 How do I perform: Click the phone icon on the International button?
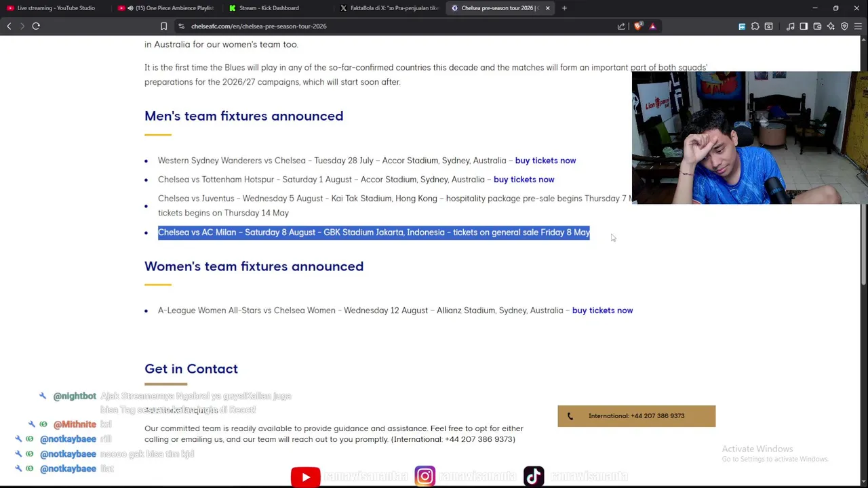[x=570, y=416]
